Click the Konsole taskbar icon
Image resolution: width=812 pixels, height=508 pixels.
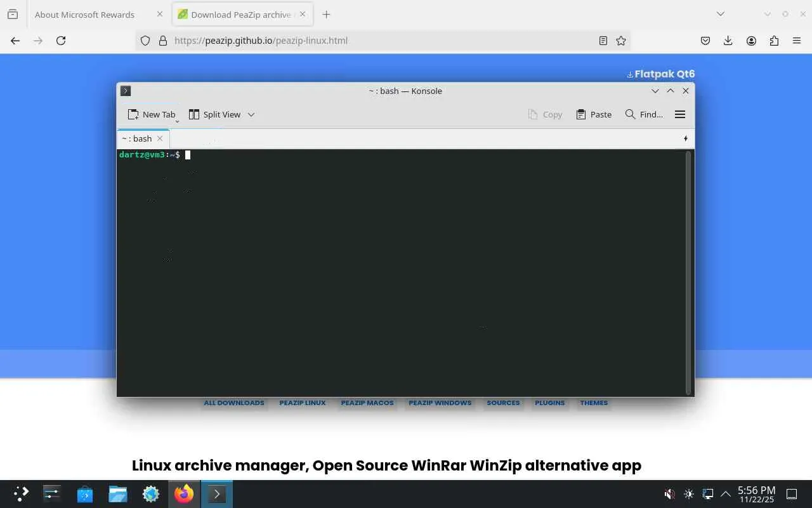[217, 494]
